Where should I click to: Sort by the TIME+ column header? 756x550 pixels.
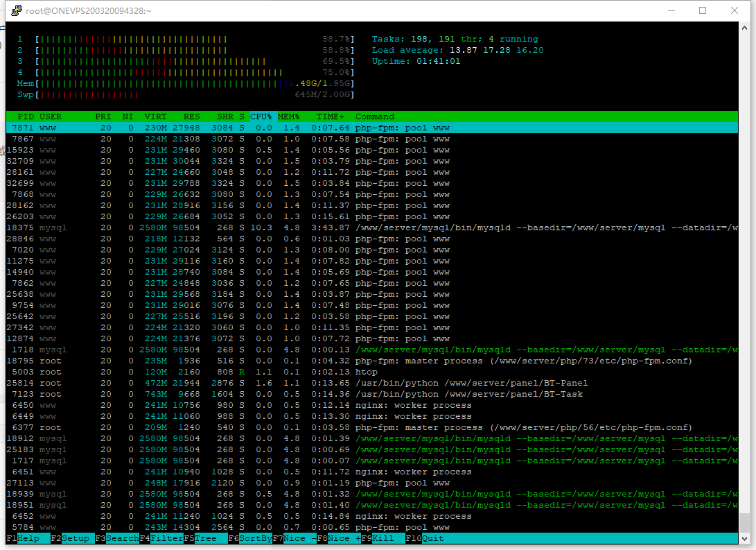pos(331,117)
